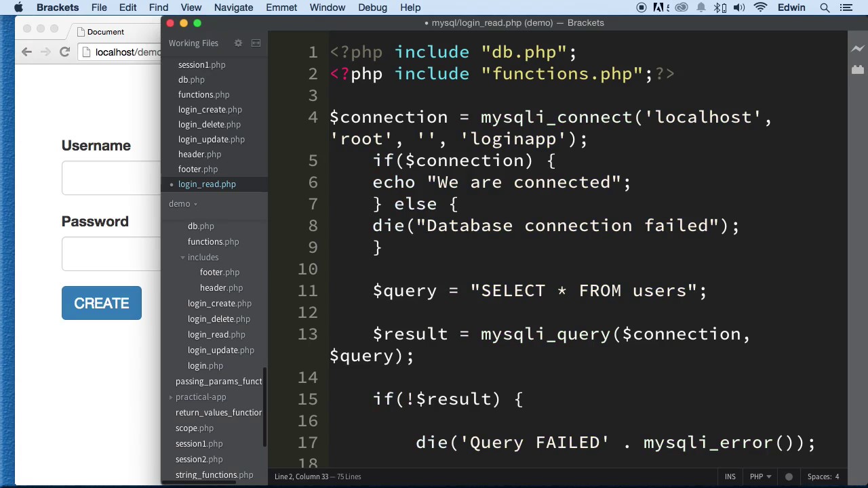Click the linting status circle indicator
Screen dimensions: 868x488
[789, 476]
